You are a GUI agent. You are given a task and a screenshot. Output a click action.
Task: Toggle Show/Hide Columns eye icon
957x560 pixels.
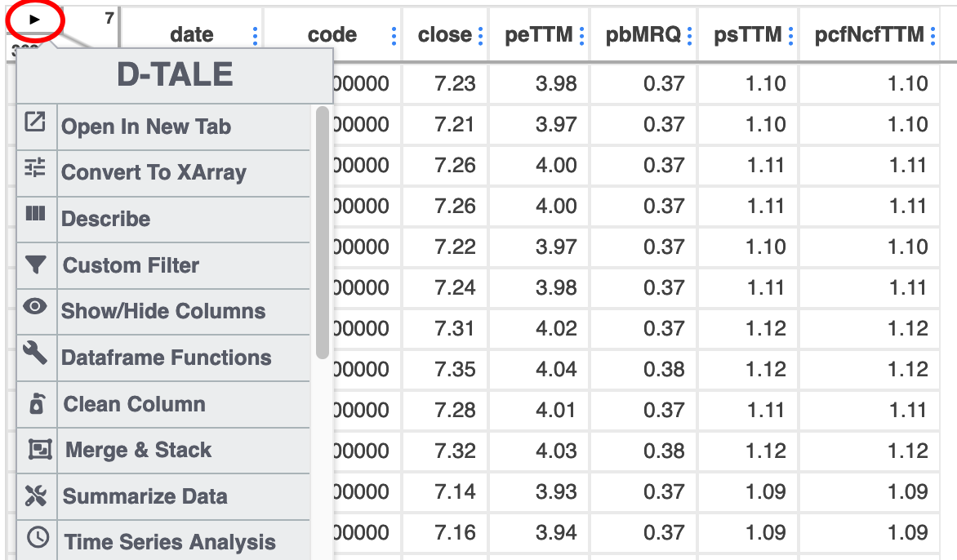35,306
